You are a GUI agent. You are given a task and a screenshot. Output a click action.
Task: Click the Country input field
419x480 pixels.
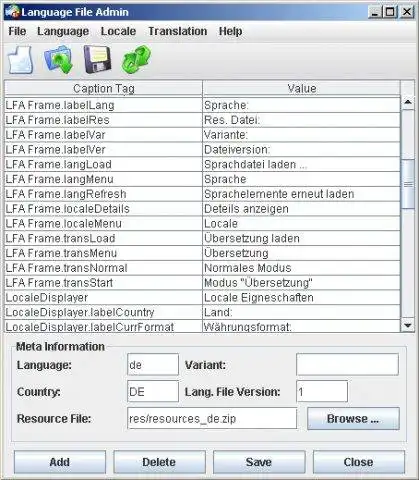[153, 391]
